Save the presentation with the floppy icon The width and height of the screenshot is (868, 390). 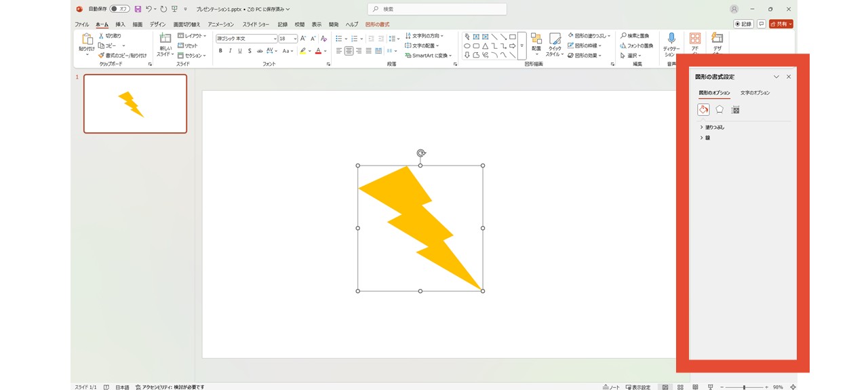138,9
